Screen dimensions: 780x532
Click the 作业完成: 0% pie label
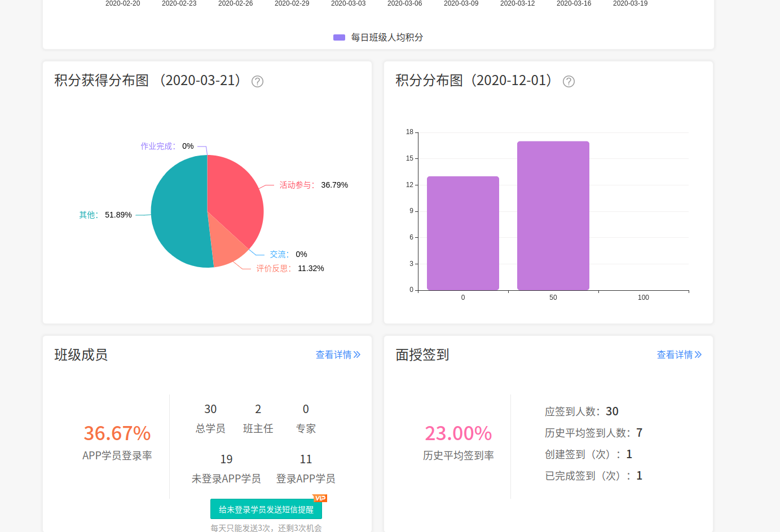click(167, 146)
